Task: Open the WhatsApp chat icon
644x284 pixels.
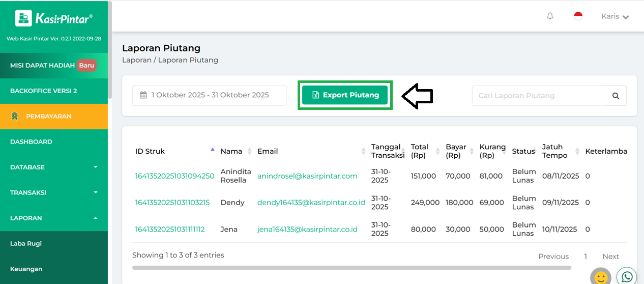Action: 627,276
